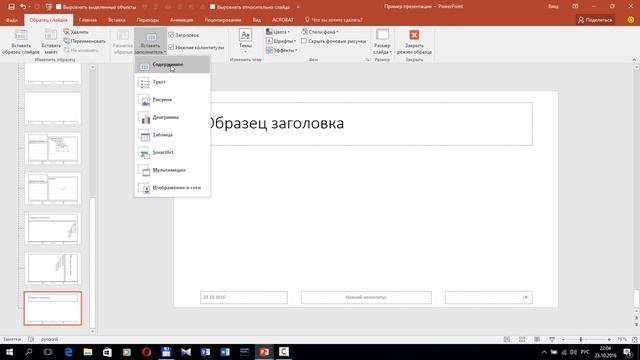Click Переименовать in the ribbon
640x360 pixels.
coord(85,41)
